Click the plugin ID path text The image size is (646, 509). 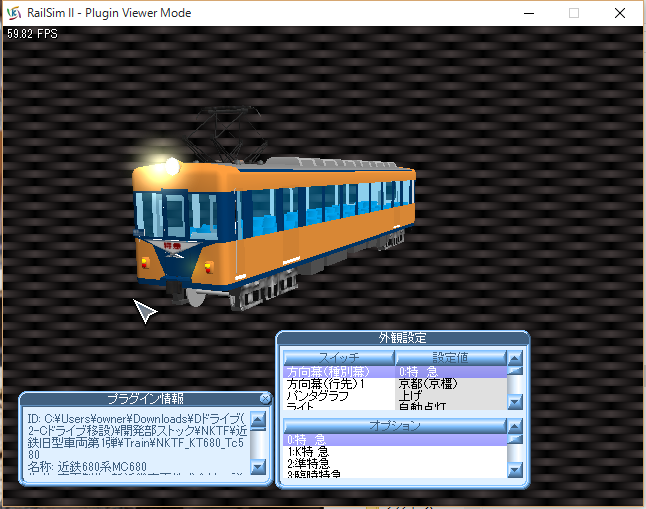137,436
